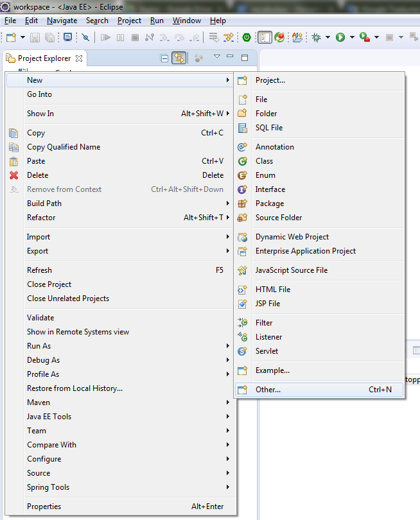Click the purple Interface icon
Viewport: 420px width, 520px height.
pos(243,189)
